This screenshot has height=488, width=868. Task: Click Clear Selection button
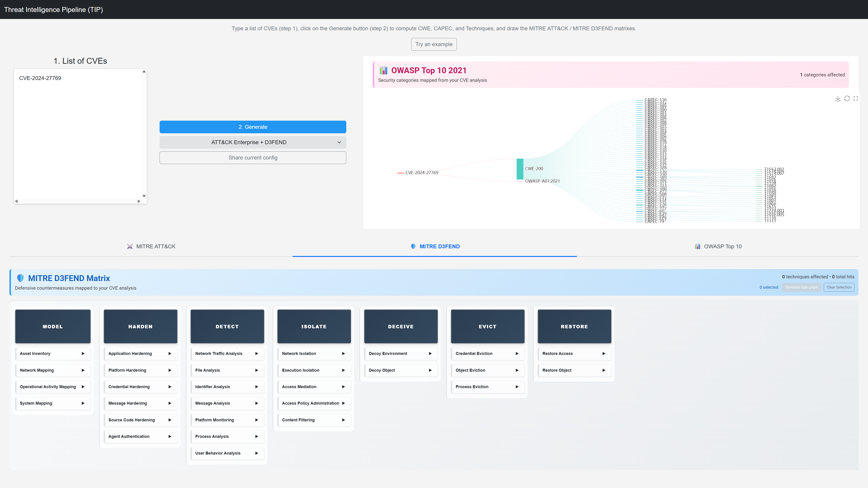[x=839, y=287]
